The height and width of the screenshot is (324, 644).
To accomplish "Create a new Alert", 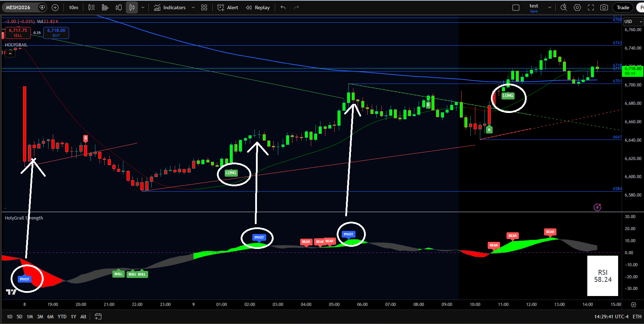I will [x=228, y=7].
